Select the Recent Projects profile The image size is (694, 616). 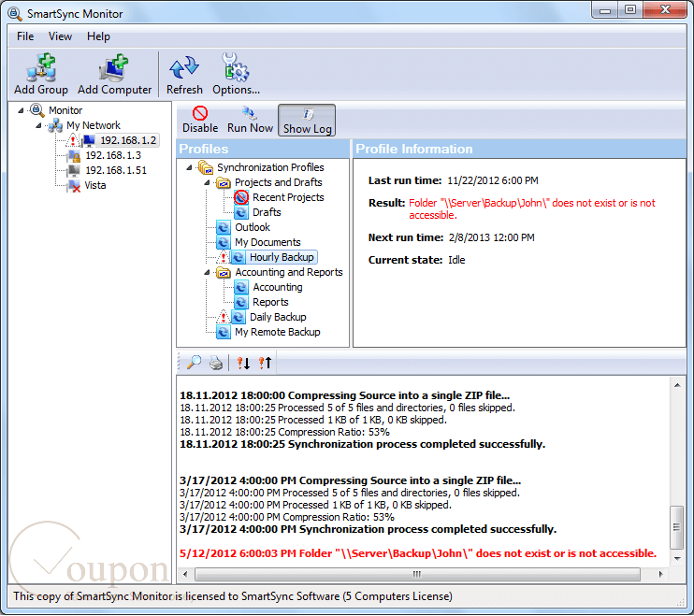tap(288, 197)
